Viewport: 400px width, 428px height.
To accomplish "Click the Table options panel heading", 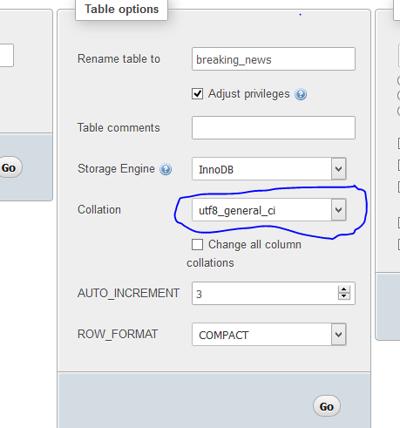I will [122, 9].
